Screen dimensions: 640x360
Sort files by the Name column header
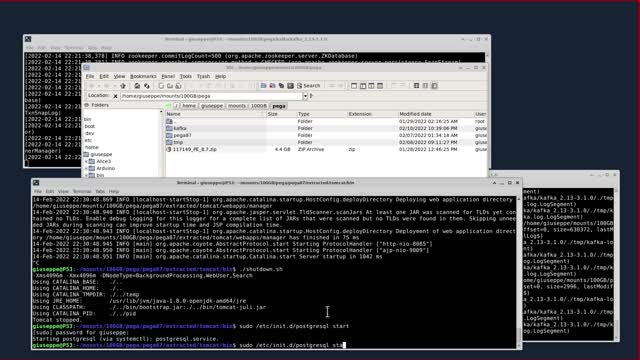point(215,114)
